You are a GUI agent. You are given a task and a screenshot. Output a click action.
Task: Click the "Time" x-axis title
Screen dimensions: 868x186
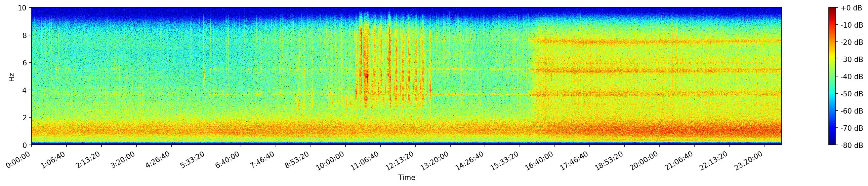(406, 178)
